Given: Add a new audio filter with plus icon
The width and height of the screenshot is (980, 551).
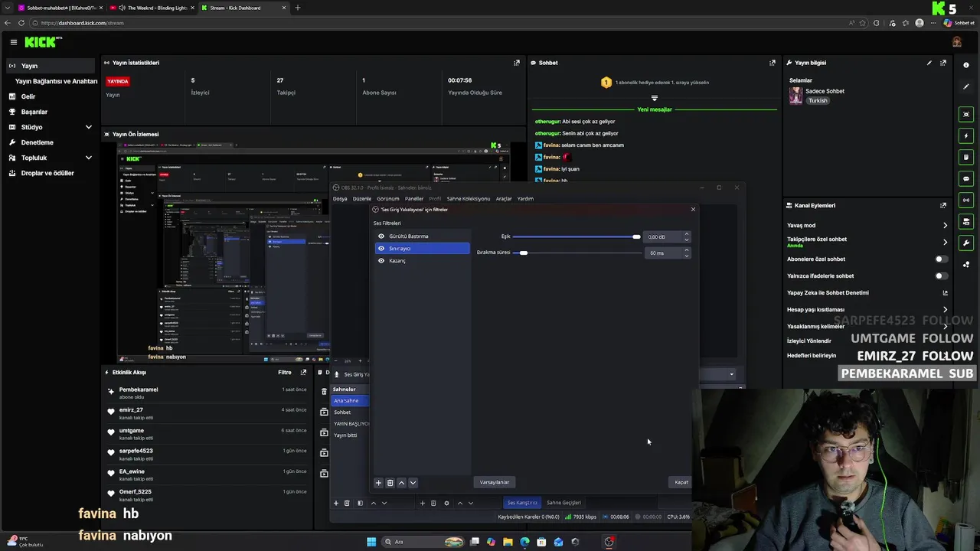Looking at the screenshot, I should [378, 483].
